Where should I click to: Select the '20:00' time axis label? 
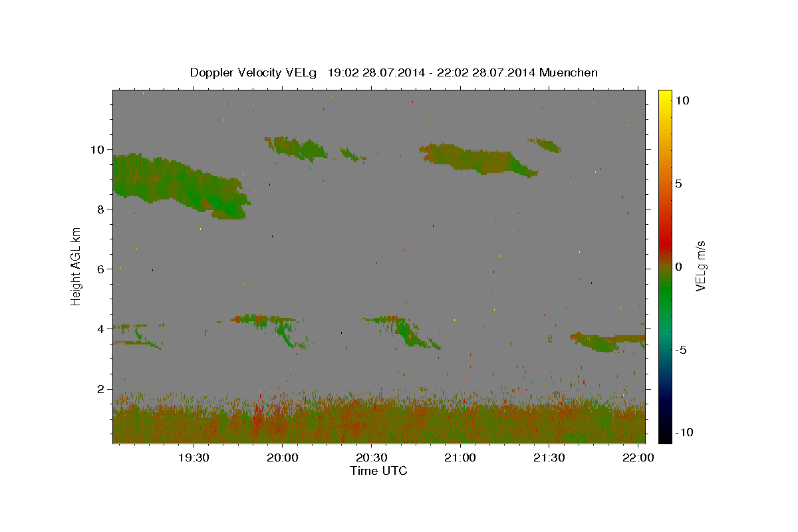click(283, 458)
